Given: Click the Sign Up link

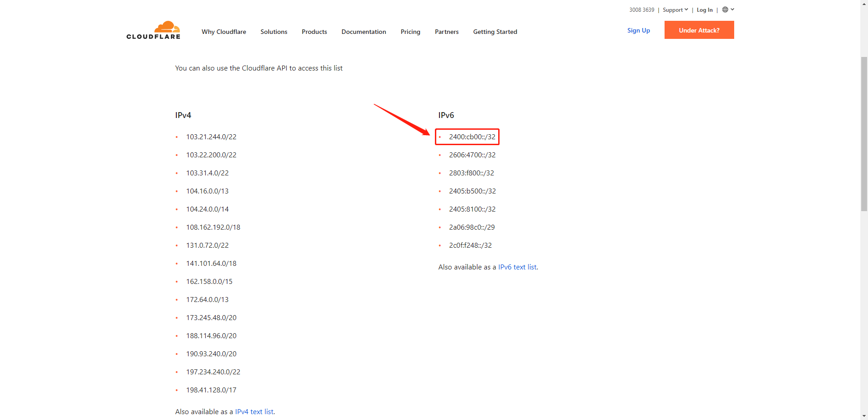Looking at the screenshot, I should [638, 30].
